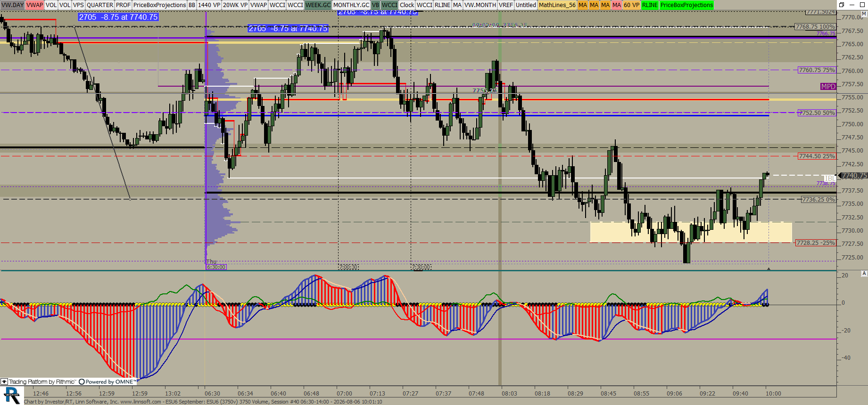Select the 60 VP button
The width and height of the screenshot is (868, 405).
tap(631, 5)
